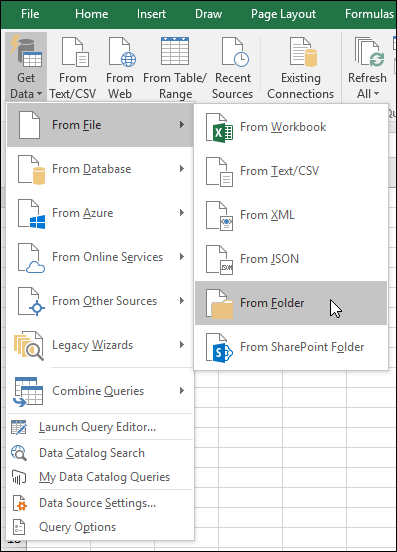Select From Database menu entry
Image resolution: width=397 pixels, height=552 pixels.
pyautogui.click(x=100, y=169)
